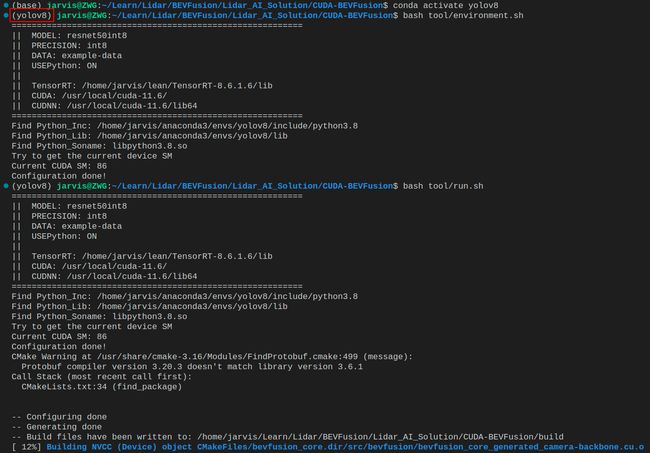
Task: Click 'Configuration done!' in the run.sh output
Action: [x=59, y=346]
